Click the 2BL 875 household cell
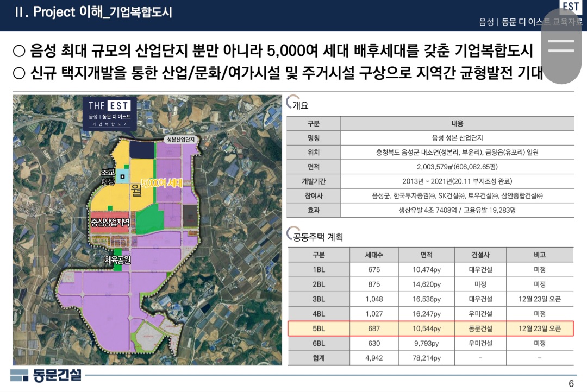Image resolution: width=587 pixels, height=392 pixels. click(373, 284)
